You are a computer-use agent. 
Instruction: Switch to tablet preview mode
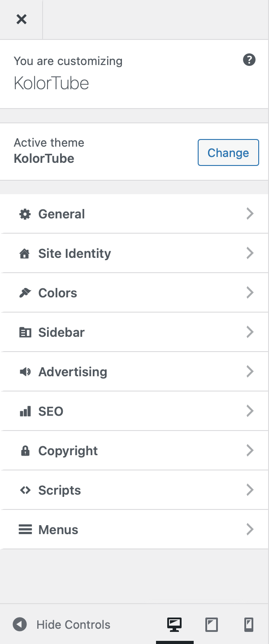[x=212, y=624]
